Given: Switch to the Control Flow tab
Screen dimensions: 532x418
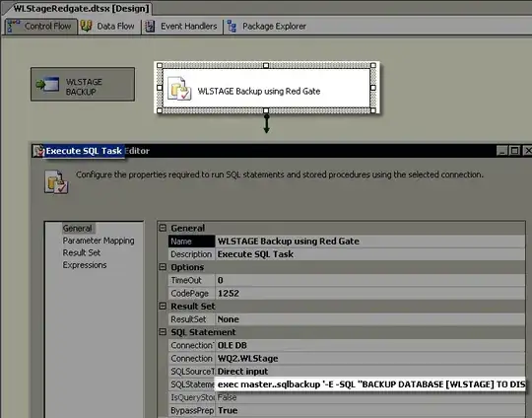Looking at the screenshot, I should point(40,27).
